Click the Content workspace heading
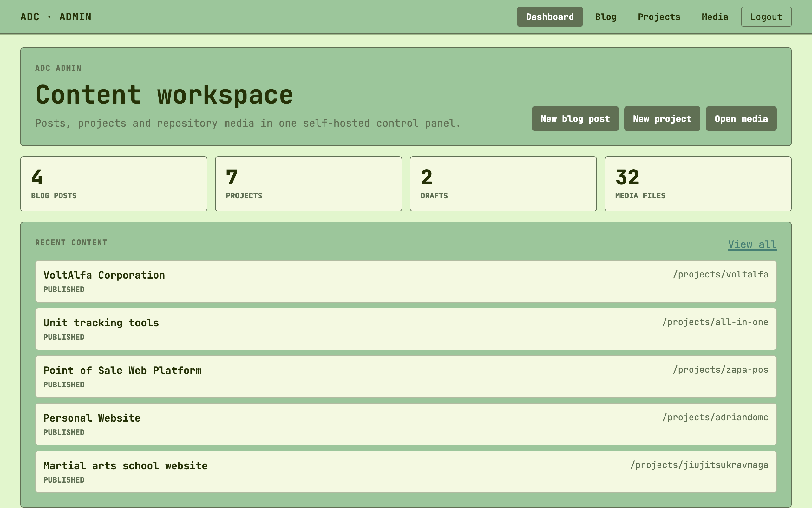This screenshot has height=508, width=812. pyautogui.click(x=164, y=95)
